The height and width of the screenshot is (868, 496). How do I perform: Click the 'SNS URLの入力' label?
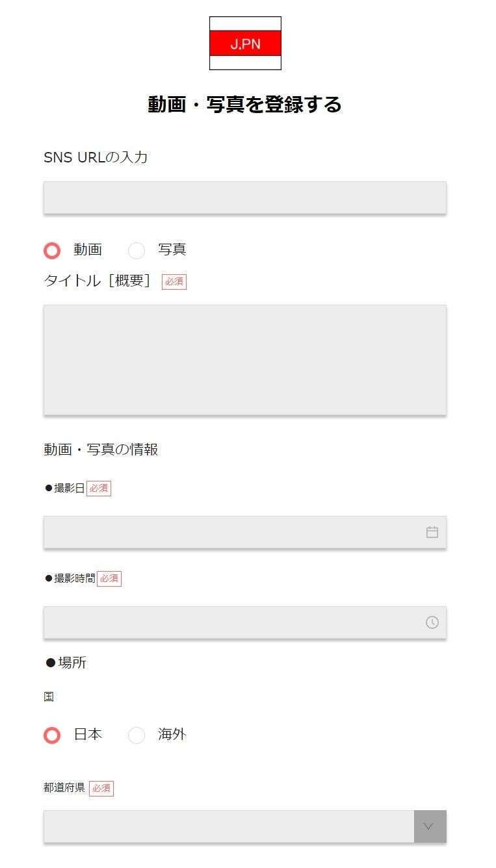point(96,157)
